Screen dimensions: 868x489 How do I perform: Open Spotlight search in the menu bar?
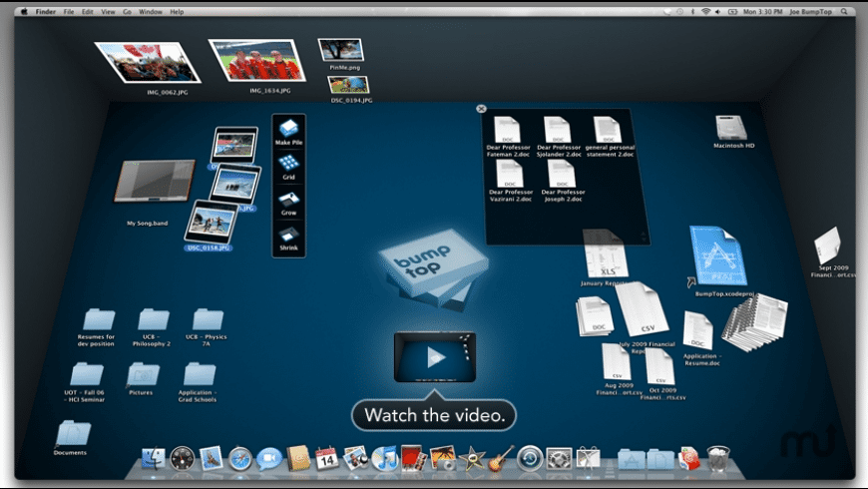click(844, 11)
